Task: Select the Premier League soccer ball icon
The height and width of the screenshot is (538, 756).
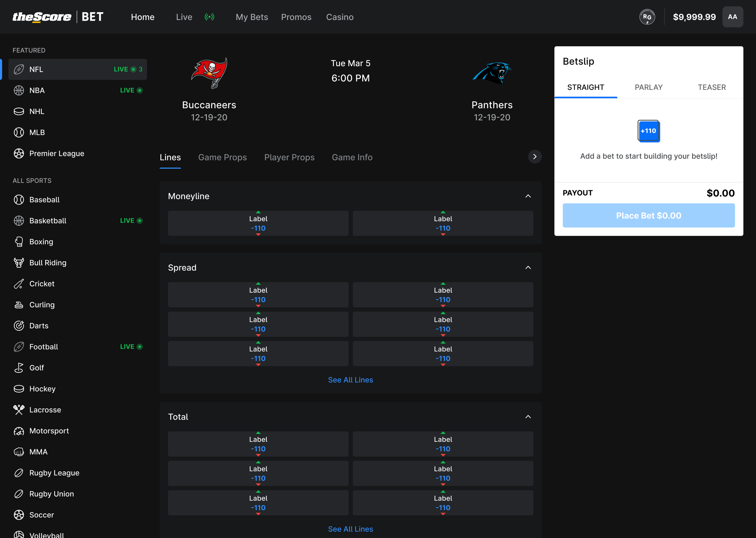Action: point(19,153)
